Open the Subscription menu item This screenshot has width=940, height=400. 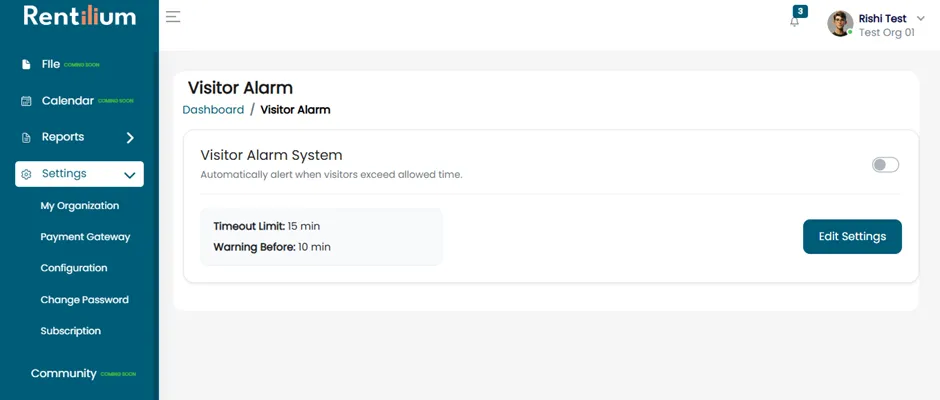71,331
